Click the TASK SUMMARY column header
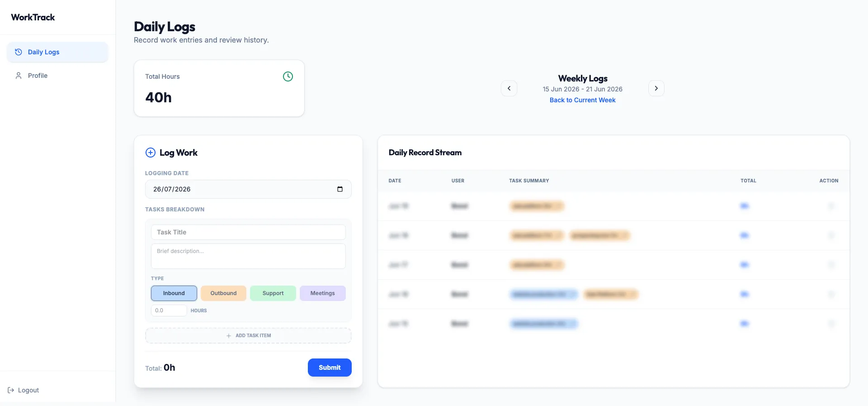This screenshot has width=868, height=406. point(529,181)
